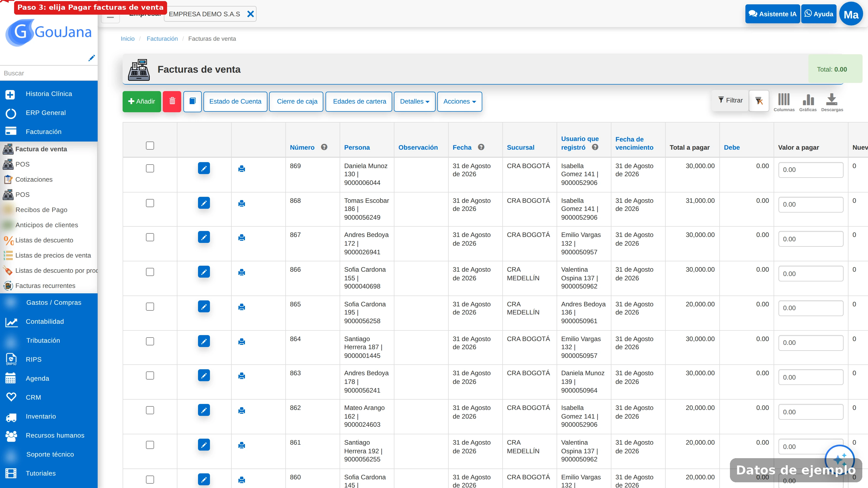Edit invoice 862 with the pencil icon
This screenshot has width=868, height=488.
click(204, 410)
